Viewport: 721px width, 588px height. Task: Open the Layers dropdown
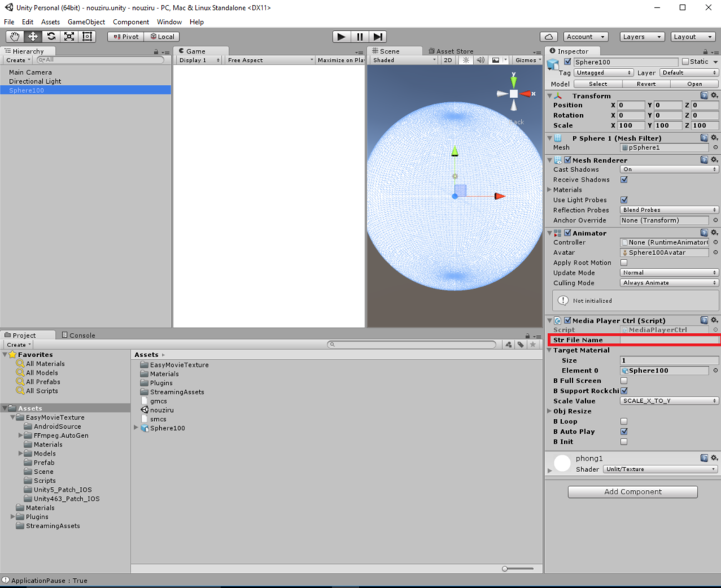click(641, 37)
